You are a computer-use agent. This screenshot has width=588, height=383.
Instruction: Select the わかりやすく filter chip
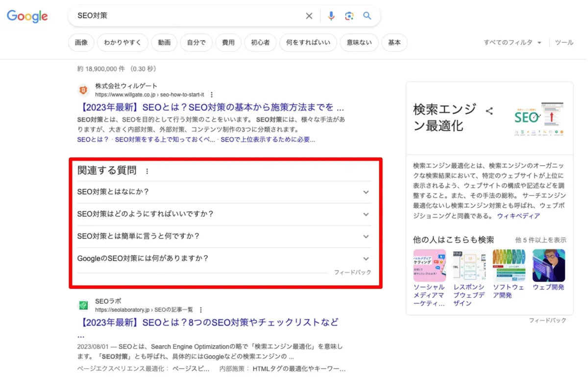(x=122, y=43)
